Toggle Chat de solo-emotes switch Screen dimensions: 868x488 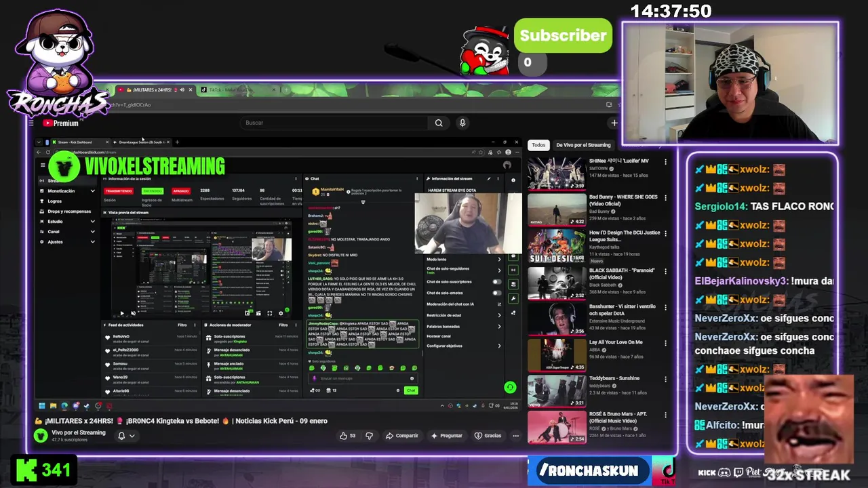tap(496, 293)
